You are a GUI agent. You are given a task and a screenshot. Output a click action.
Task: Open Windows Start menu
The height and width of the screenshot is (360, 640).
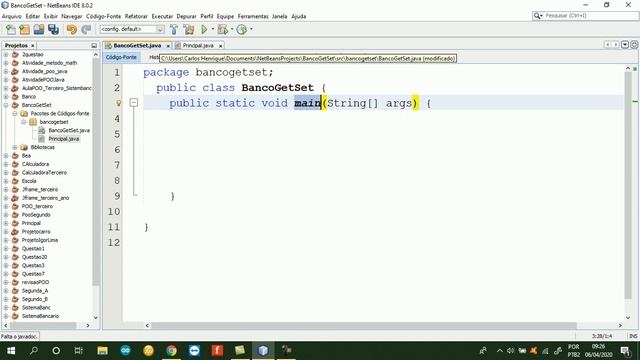[11, 351]
